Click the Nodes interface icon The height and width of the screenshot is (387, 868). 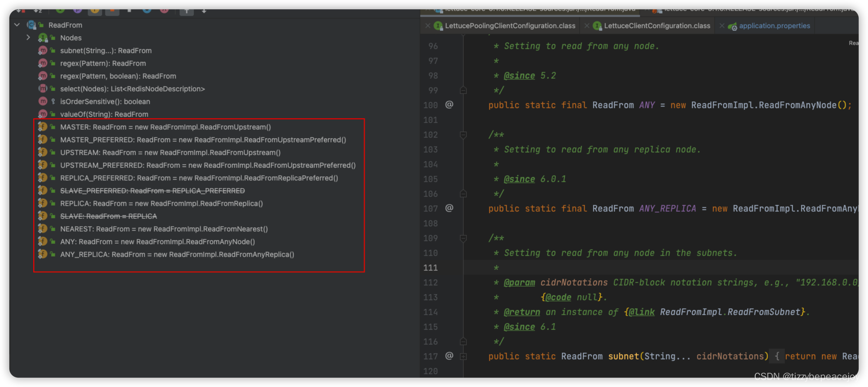(x=43, y=37)
